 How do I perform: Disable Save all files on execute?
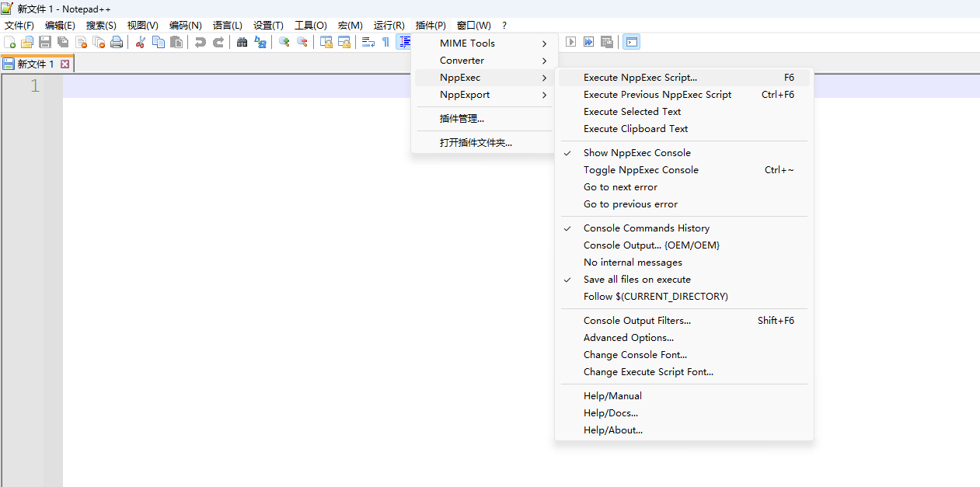(640, 279)
